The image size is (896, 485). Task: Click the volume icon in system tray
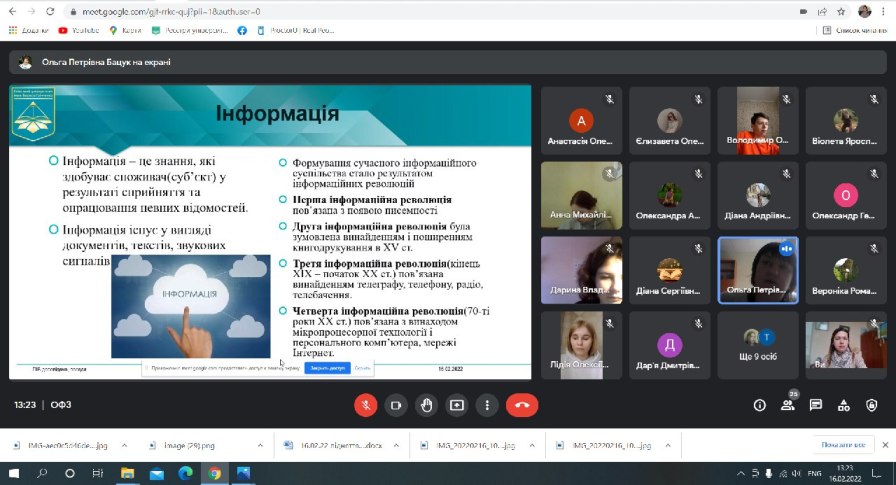click(797, 474)
